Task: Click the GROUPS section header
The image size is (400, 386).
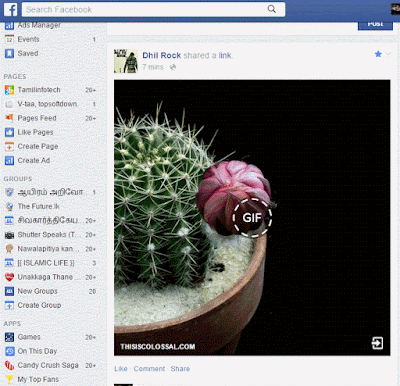Action: tap(18, 179)
